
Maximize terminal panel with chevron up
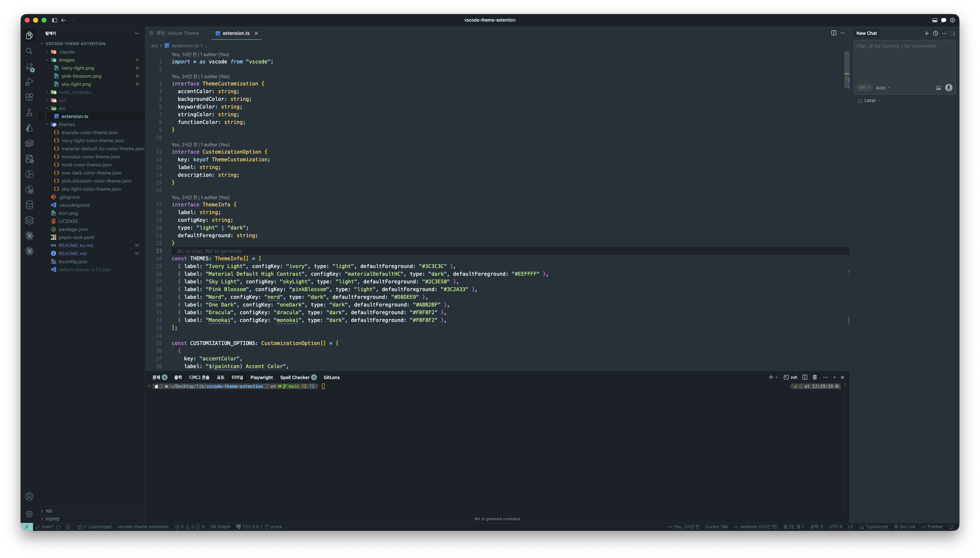(x=834, y=377)
